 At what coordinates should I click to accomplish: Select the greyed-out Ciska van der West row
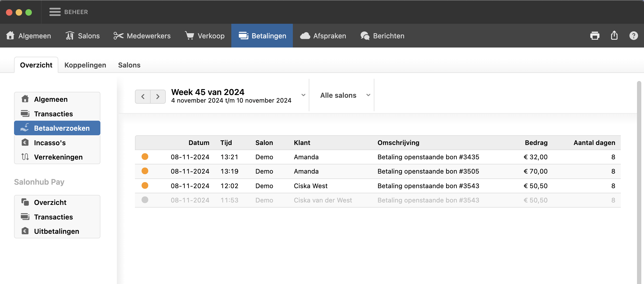[x=323, y=200]
